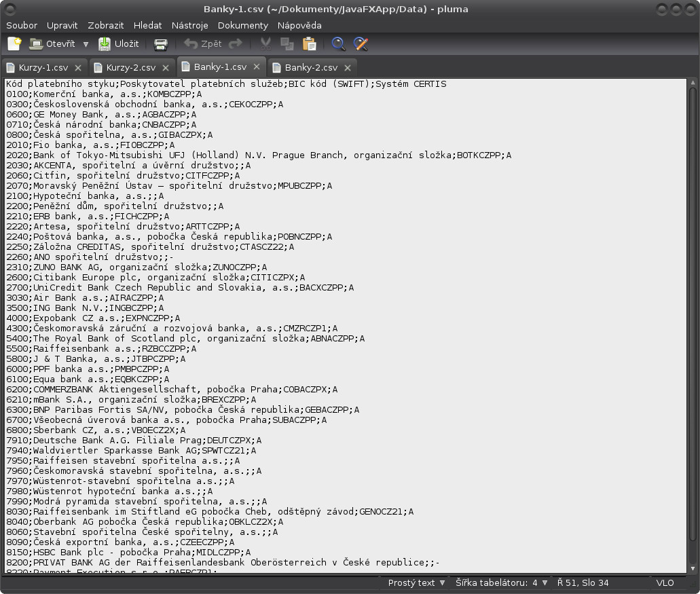Click the line 2260;ANO spořitelní družstvo
The width and height of the screenshot is (700, 594).
[x=90, y=257]
